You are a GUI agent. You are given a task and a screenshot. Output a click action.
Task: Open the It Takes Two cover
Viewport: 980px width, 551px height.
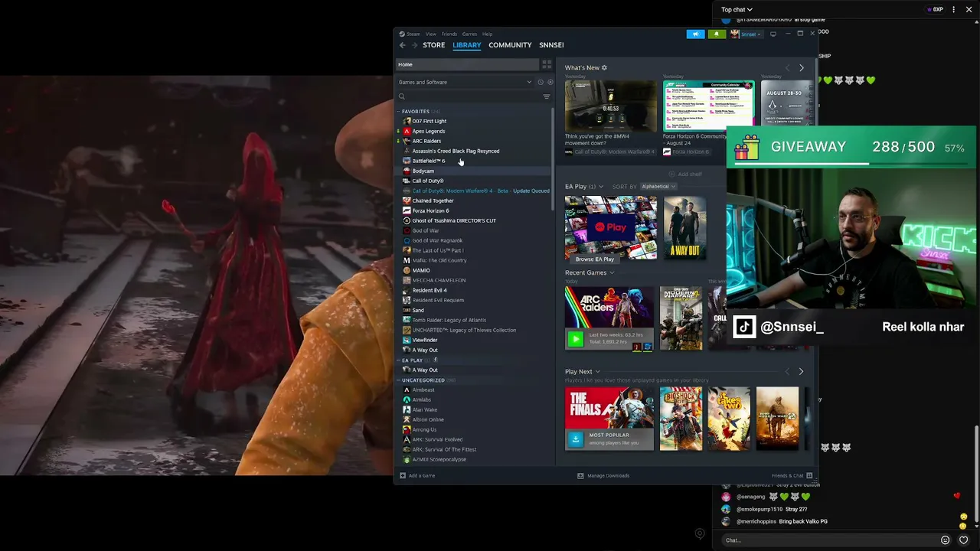point(729,419)
